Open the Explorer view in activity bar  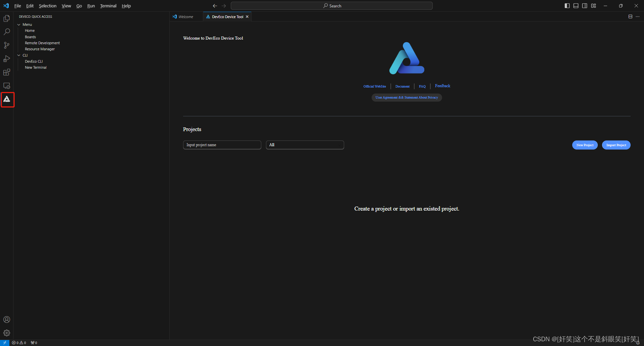tap(7, 18)
